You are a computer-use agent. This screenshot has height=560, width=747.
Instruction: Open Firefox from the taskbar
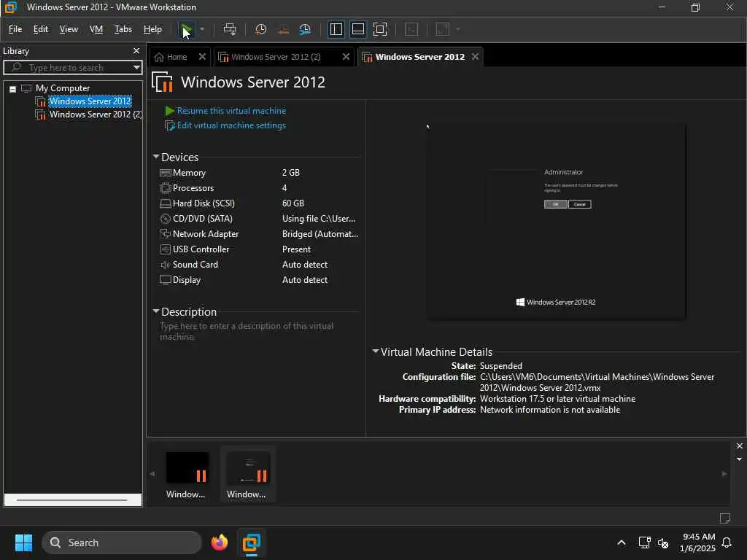[x=220, y=542]
